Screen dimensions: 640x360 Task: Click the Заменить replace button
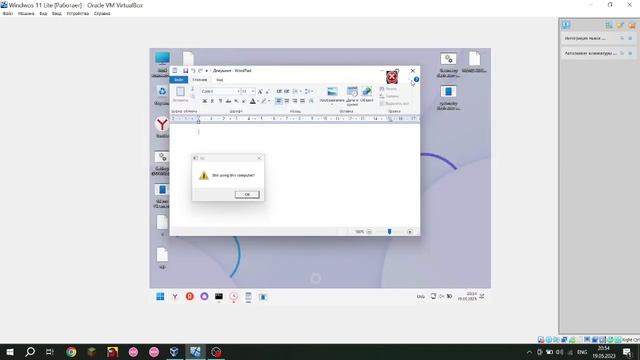pos(389,96)
